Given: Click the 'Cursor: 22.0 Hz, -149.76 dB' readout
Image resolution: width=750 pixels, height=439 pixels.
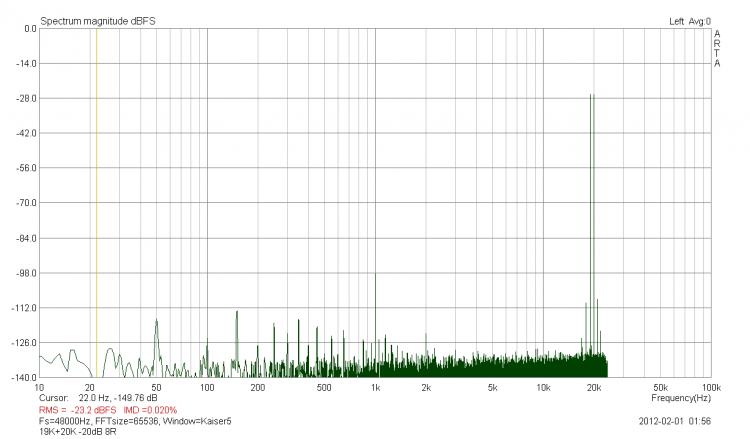Looking at the screenshot, I should 98,398.
